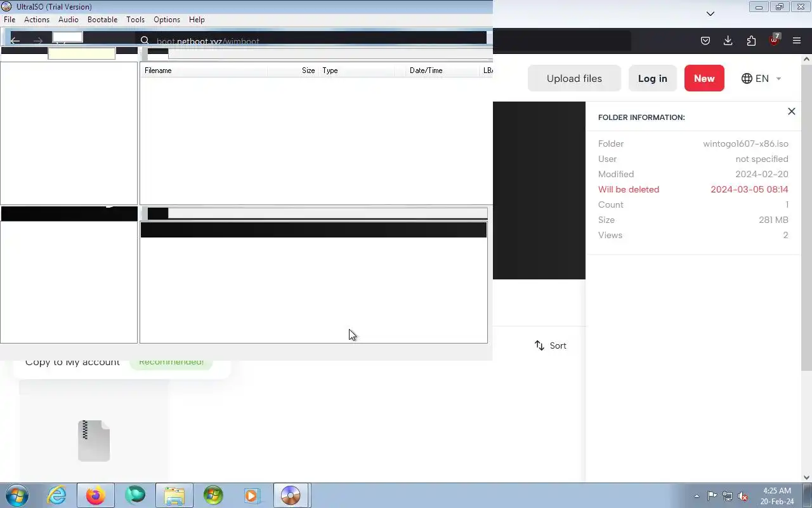
Task: Open Windows Explorer folder icon on taskbar
Action: tap(174, 495)
